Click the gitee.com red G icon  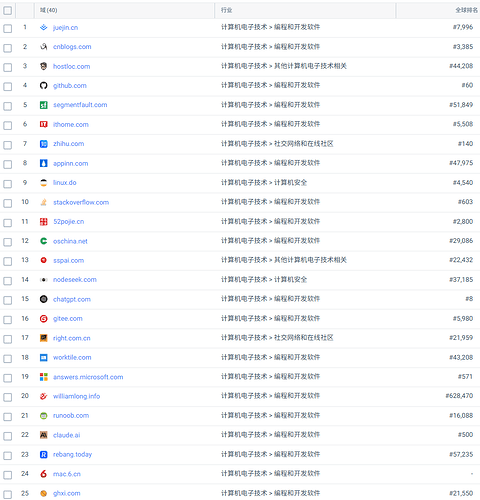[44, 319]
